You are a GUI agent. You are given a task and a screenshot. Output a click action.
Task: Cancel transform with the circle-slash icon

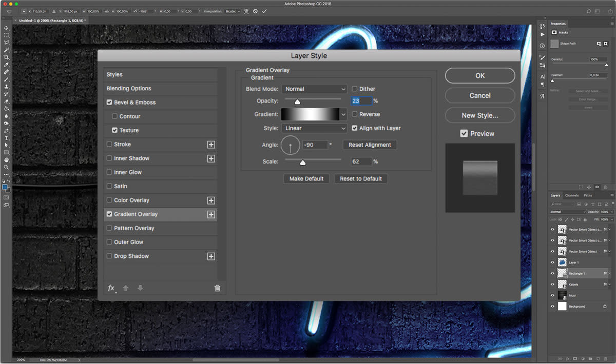click(x=255, y=11)
